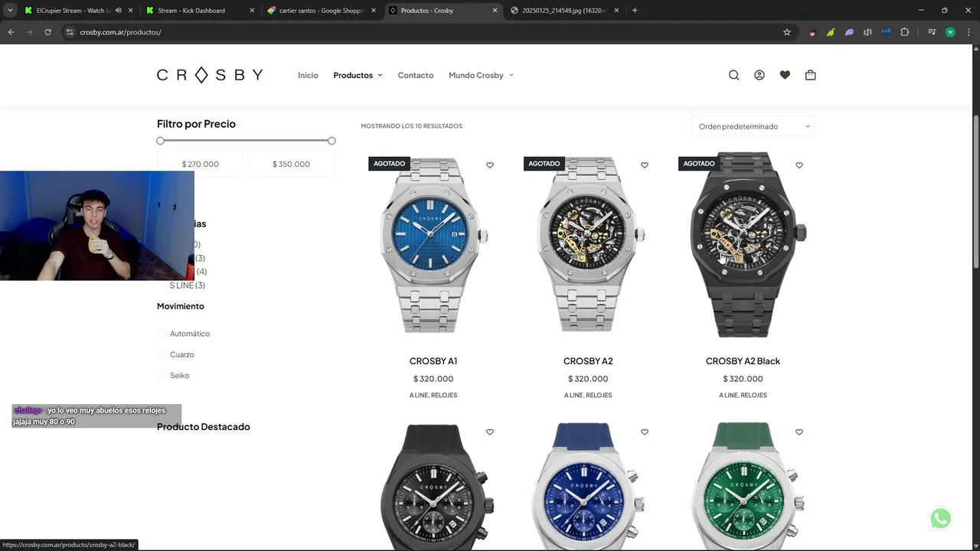Grab the minimum price slider handle
The width and height of the screenshot is (980, 551).
tap(160, 141)
